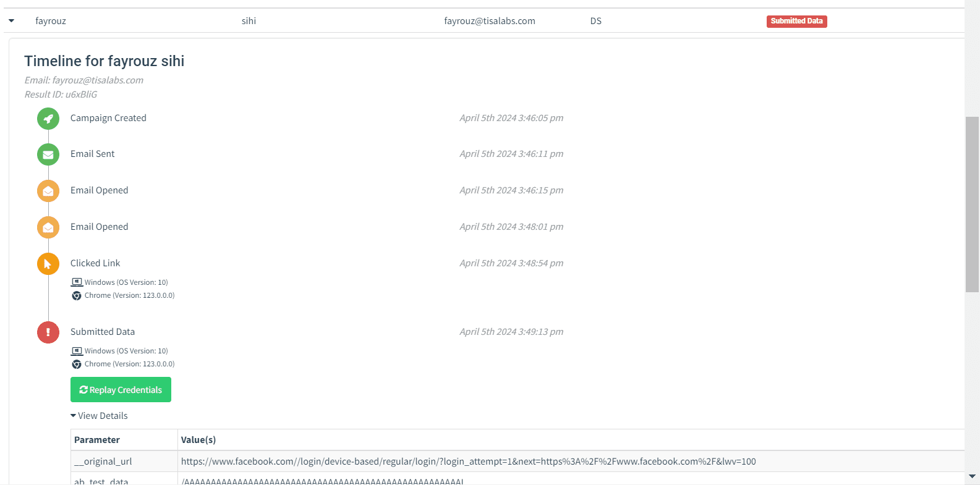Viewport: 980px width, 485px height.
Task: Click the red Submitted Data exclamation icon
Action: [x=48, y=332]
